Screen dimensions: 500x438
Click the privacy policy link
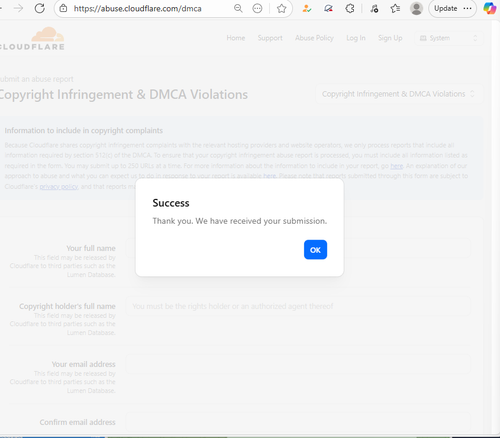(59, 187)
